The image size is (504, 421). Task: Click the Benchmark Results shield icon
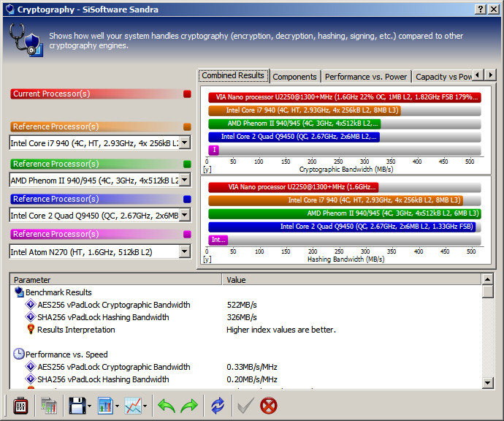pyautogui.click(x=19, y=292)
